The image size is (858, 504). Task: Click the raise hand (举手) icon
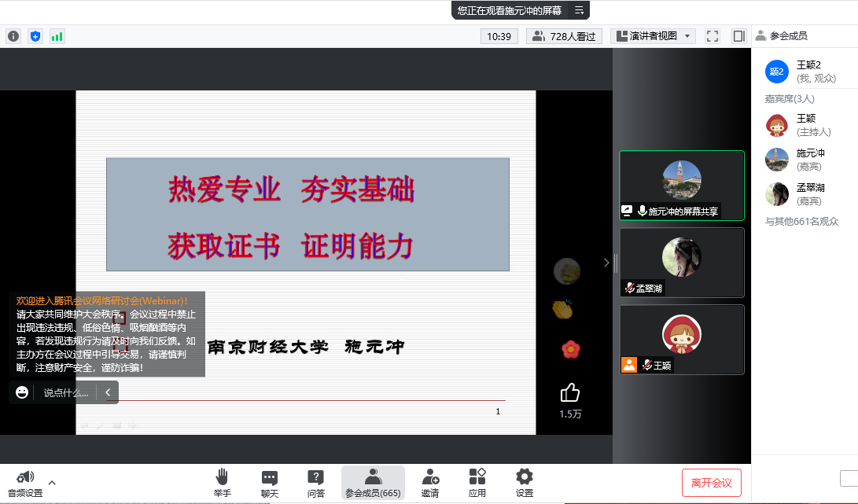[223, 481]
